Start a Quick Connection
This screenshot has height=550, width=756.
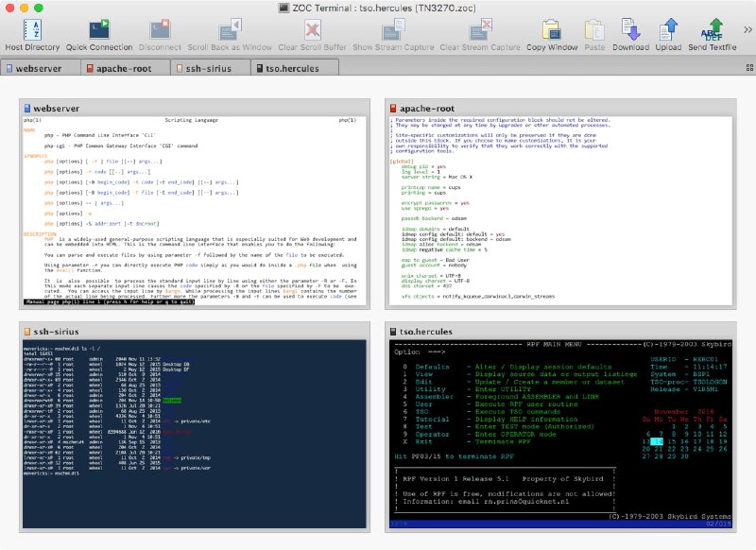pyautogui.click(x=97, y=33)
